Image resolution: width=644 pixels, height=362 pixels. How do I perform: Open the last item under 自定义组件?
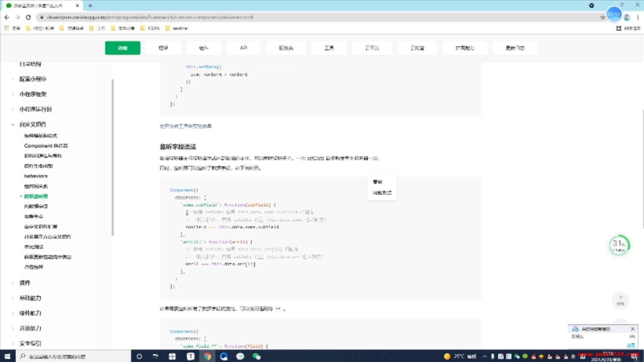click(x=34, y=267)
